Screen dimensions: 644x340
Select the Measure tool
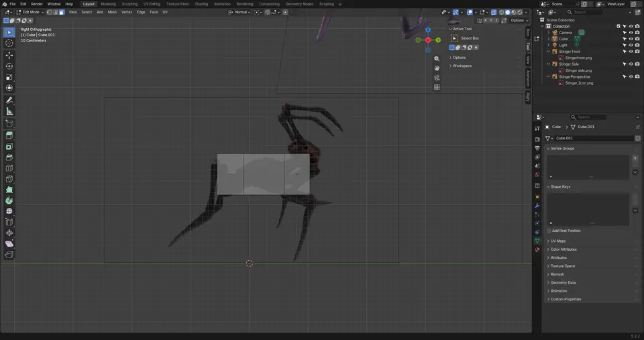tap(9, 111)
